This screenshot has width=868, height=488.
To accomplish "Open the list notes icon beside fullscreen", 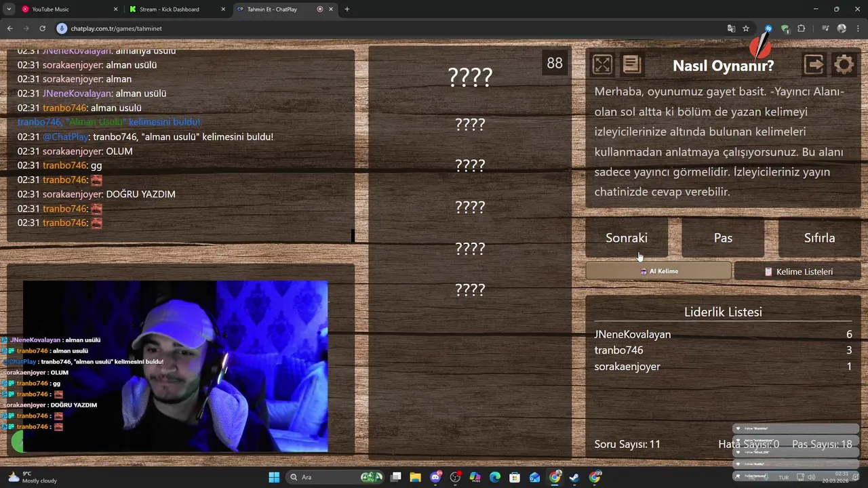I will (x=631, y=64).
